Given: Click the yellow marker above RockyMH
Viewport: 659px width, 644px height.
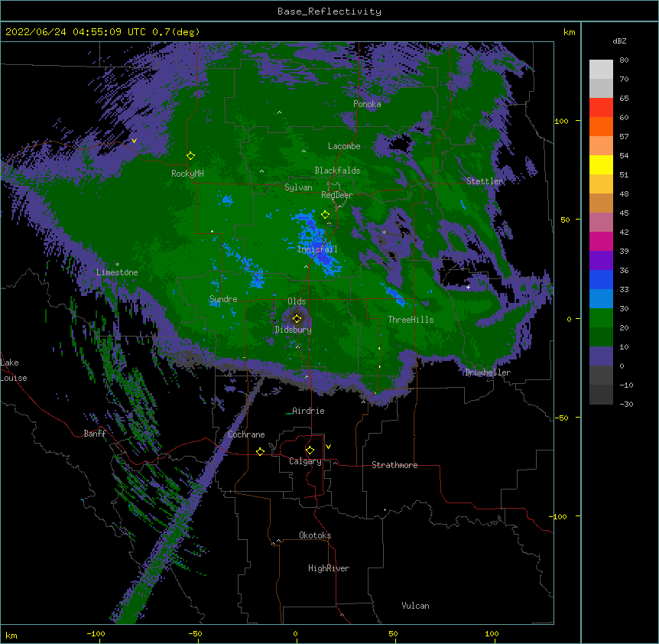Looking at the screenshot, I should tap(190, 155).
